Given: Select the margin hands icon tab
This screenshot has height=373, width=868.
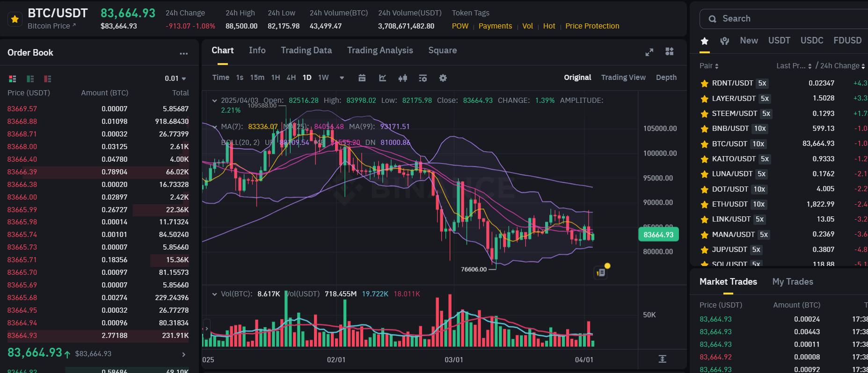Looking at the screenshot, I should pos(725,41).
